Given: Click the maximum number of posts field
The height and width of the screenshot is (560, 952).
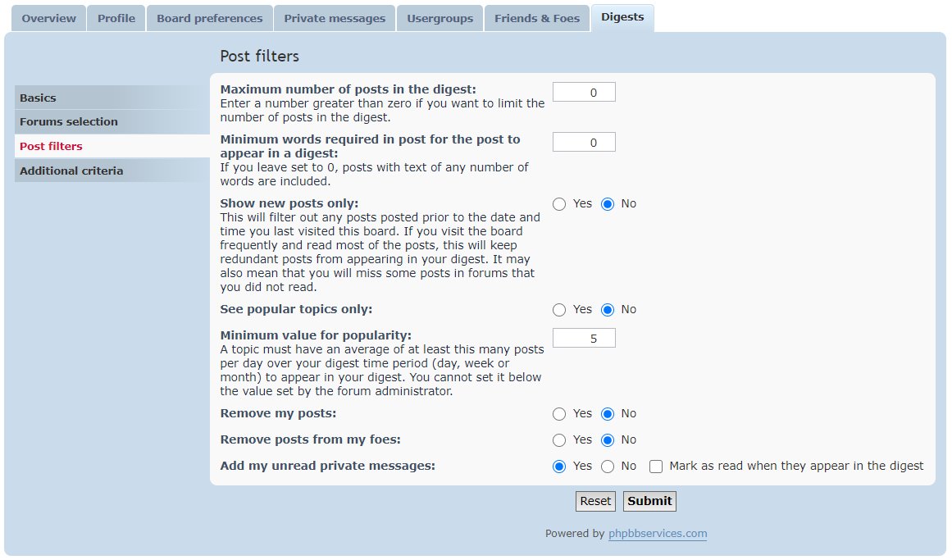Looking at the screenshot, I should 584,93.
